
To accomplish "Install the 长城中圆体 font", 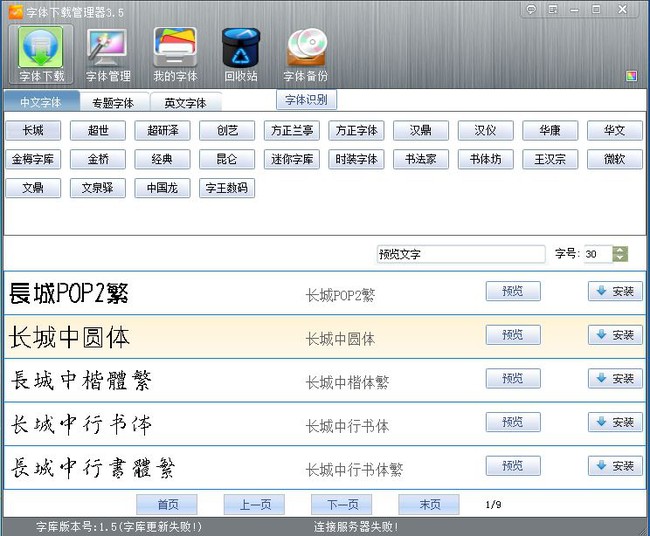I will tap(615, 335).
